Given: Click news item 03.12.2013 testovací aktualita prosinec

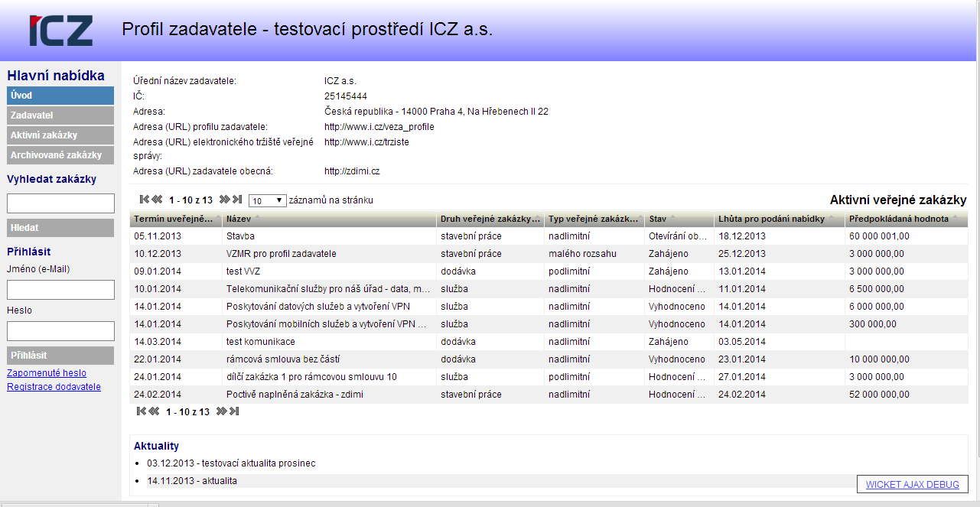Looking at the screenshot, I should click(231, 463).
